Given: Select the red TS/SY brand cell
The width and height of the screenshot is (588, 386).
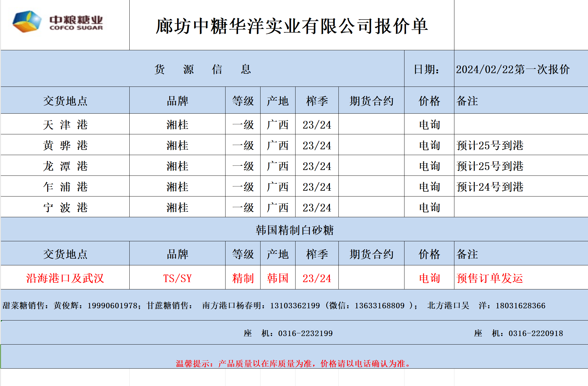Looking at the screenshot, I should click(x=177, y=278).
